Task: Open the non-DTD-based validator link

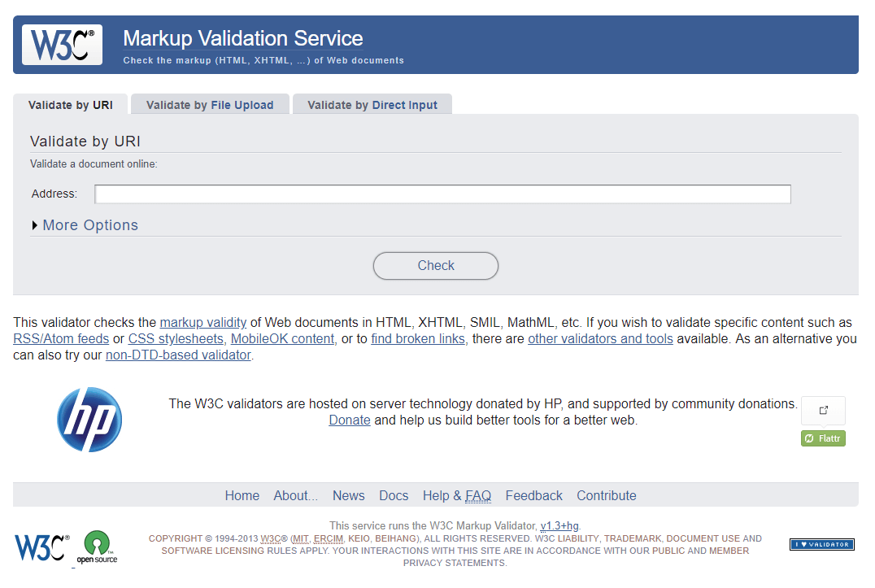Action: 179,355
